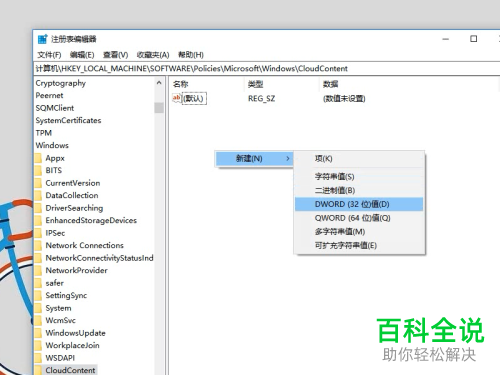Minimize the Registry Editor window

point(446,39)
